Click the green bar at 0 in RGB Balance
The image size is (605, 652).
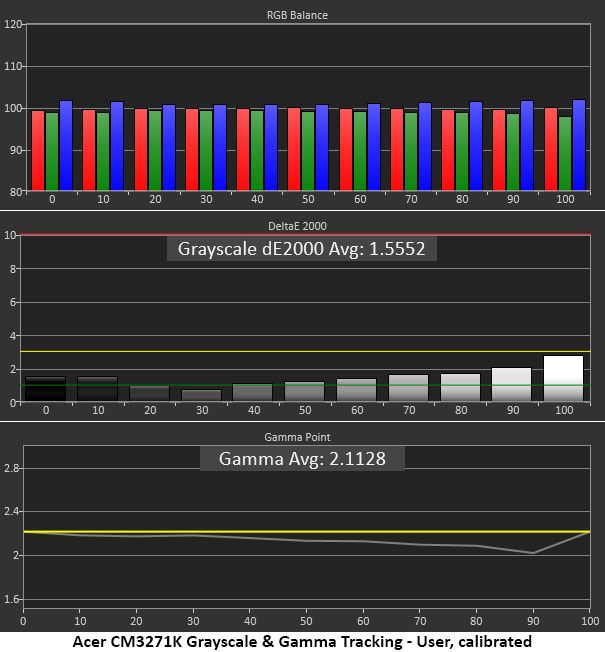click(x=52, y=152)
